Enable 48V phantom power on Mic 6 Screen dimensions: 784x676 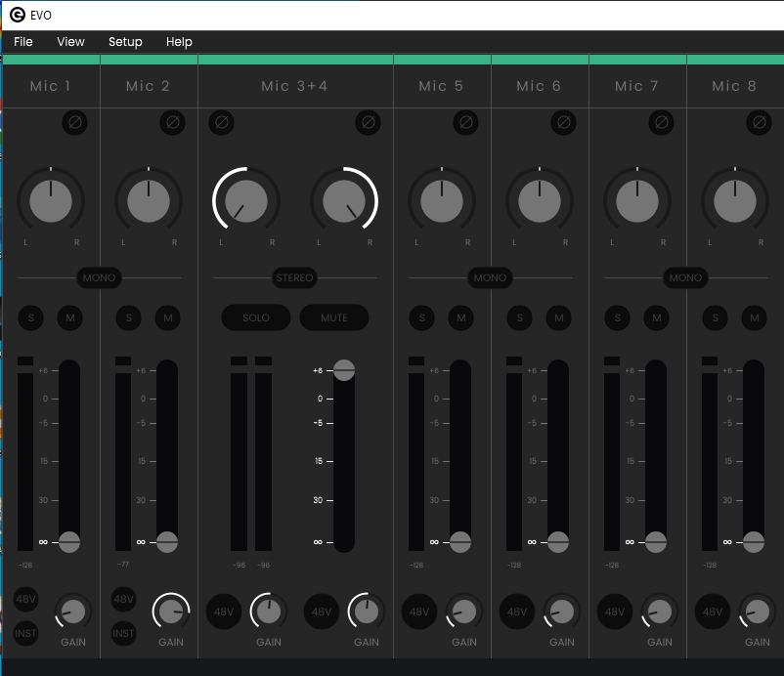pos(517,612)
